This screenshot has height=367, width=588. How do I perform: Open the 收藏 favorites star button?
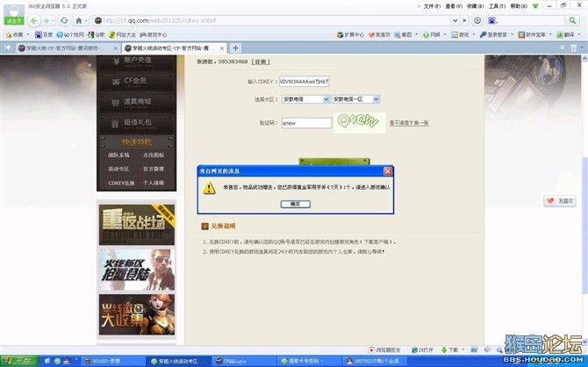(15, 34)
